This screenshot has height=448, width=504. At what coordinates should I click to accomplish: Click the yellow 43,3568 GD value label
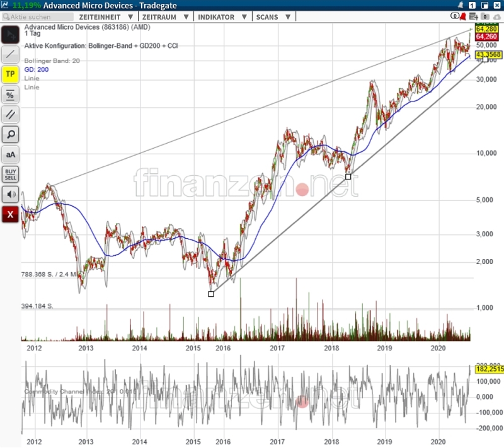coord(489,55)
